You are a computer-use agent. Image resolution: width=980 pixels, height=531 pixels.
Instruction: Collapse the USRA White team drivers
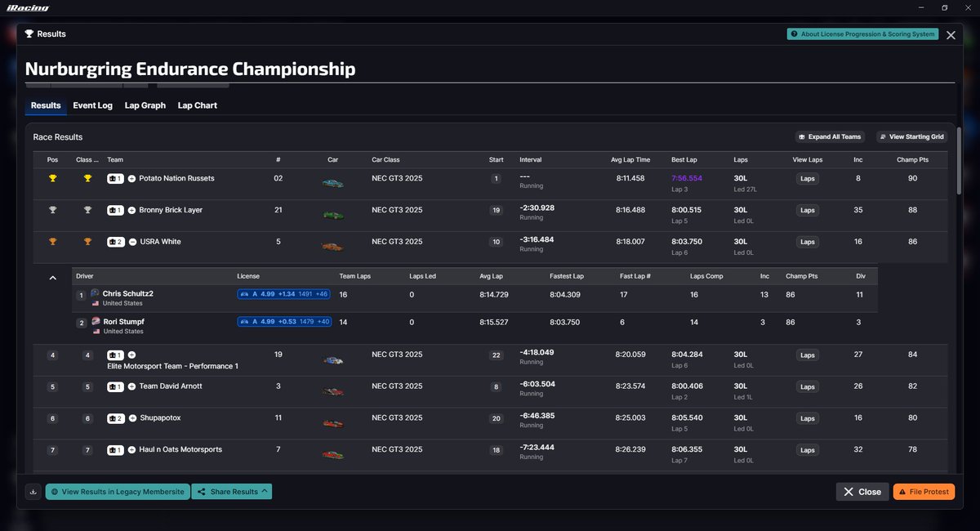coord(131,242)
